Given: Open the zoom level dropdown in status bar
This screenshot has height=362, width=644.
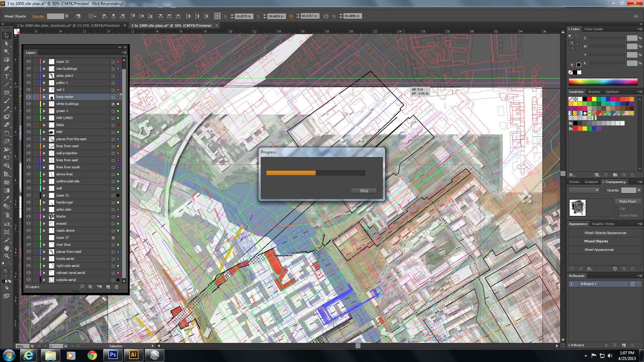Looking at the screenshot, I should pos(32,346).
